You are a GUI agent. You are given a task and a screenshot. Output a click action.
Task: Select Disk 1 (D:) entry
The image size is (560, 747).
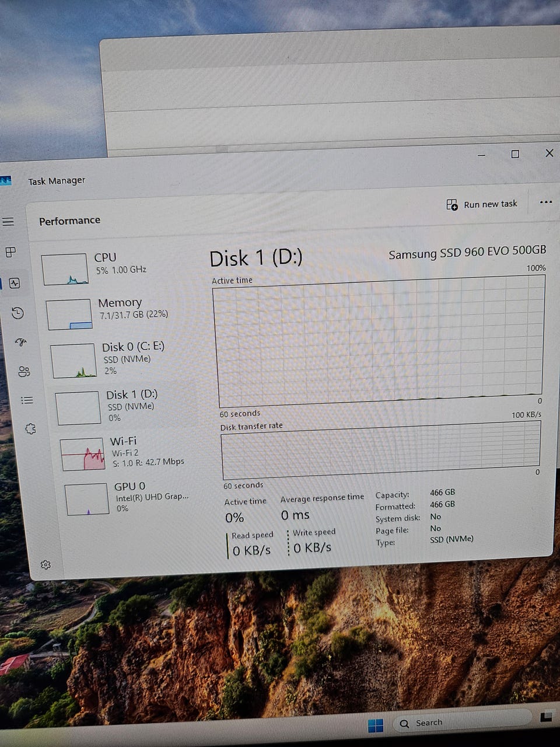pos(125,406)
